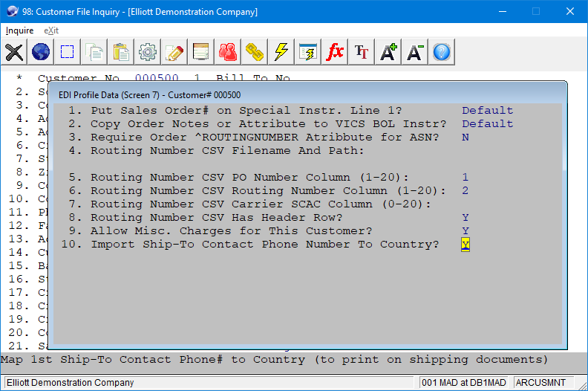
Task: Open the eXit menu
Action: [x=51, y=30]
